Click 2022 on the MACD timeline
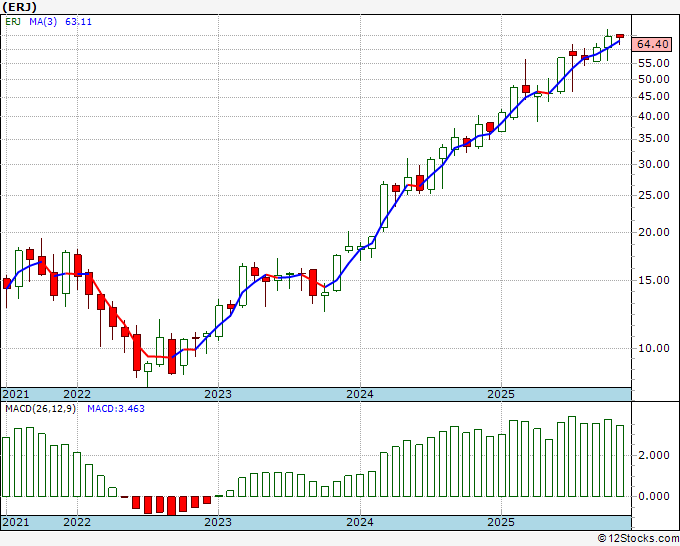Viewport: 680px width, 546px height. click(x=77, y=522)
